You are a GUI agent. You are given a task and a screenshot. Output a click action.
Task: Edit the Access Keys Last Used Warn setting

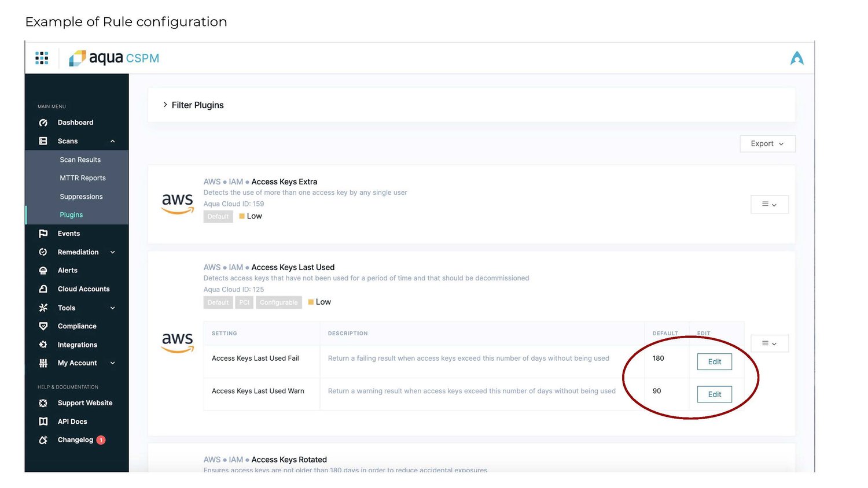pyautogui.click(x=714, y=394)
